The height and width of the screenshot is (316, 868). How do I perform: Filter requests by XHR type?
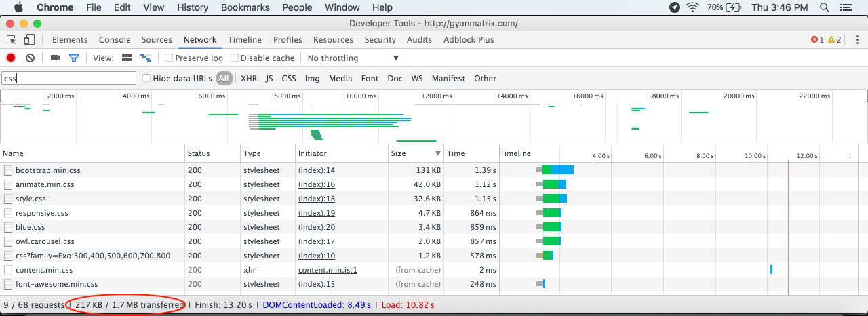point(249,78)
